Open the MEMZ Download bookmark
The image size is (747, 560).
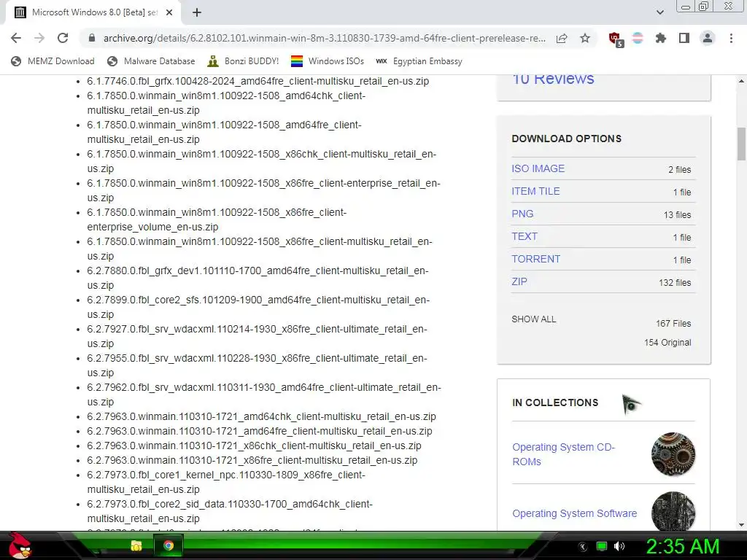coord(53,61)
